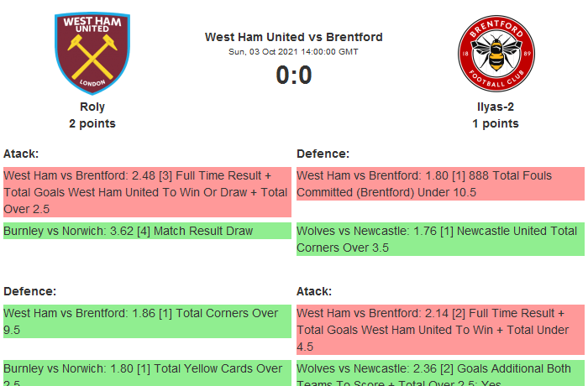588x386 pixels.
Task: Click Ilyas-2's Atack section heading
Action: coord(314,291)
